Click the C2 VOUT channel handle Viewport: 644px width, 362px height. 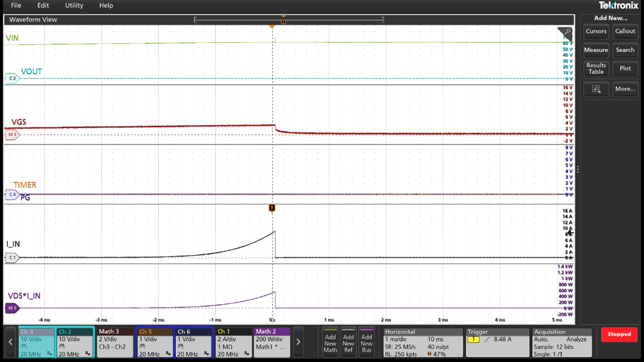[12, 78]
